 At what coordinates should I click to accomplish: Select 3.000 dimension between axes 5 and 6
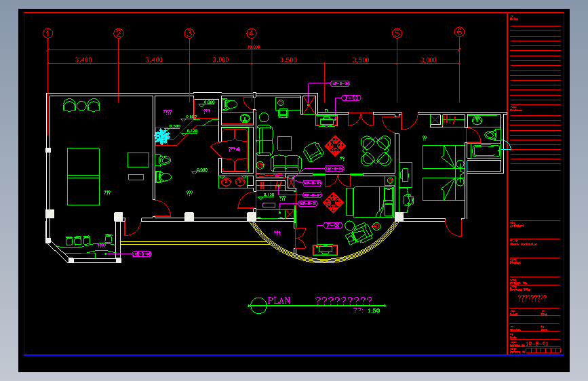[428, 60]
